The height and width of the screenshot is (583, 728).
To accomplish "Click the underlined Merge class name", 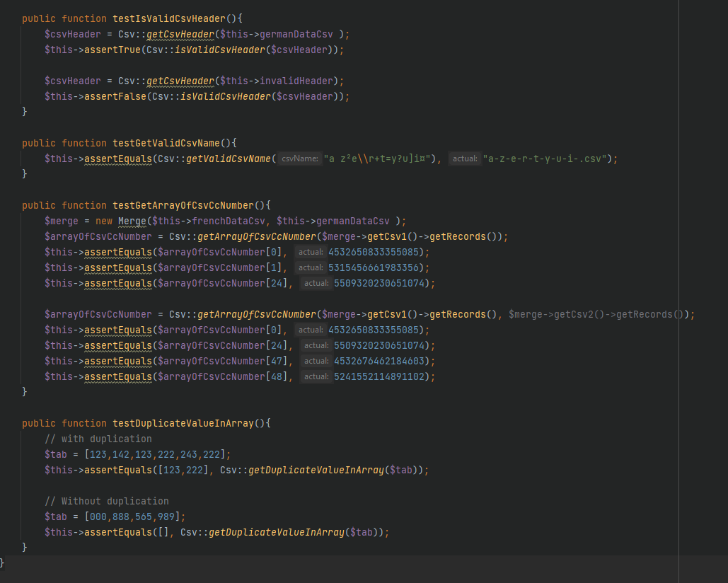I will pos(132,221).
